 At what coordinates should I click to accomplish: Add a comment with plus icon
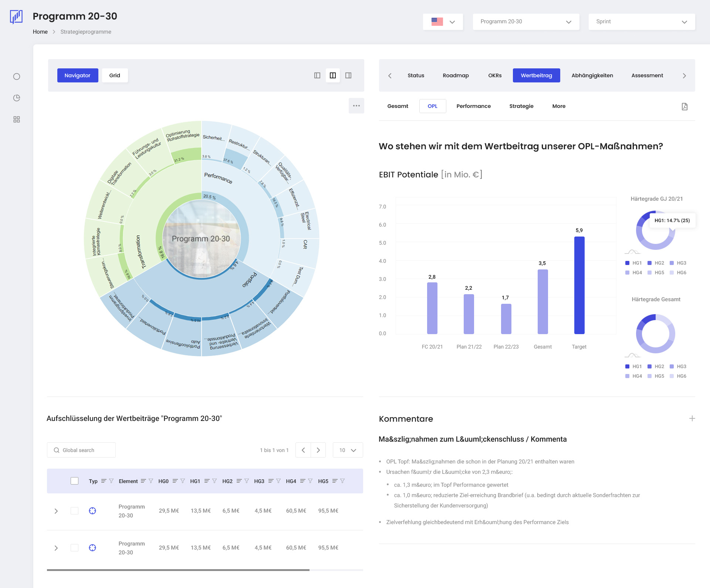(692, 418)
